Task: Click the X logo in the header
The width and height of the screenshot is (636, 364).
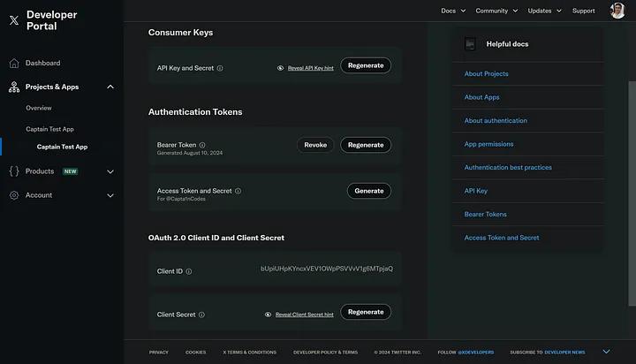Action: pos(14,20)
